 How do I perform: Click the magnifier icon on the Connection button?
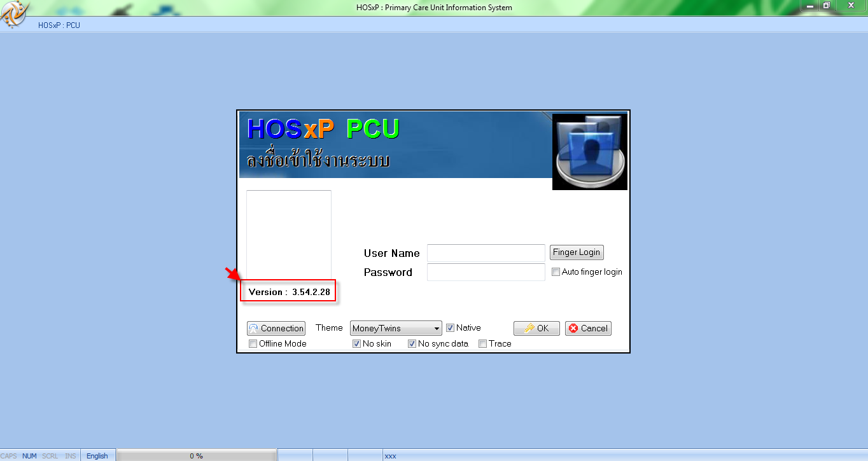click(253, 328)
